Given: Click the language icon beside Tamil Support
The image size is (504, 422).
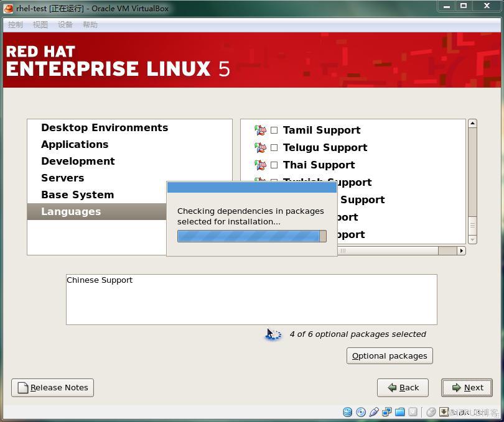Looking at the screenshot, I should 260,130.
